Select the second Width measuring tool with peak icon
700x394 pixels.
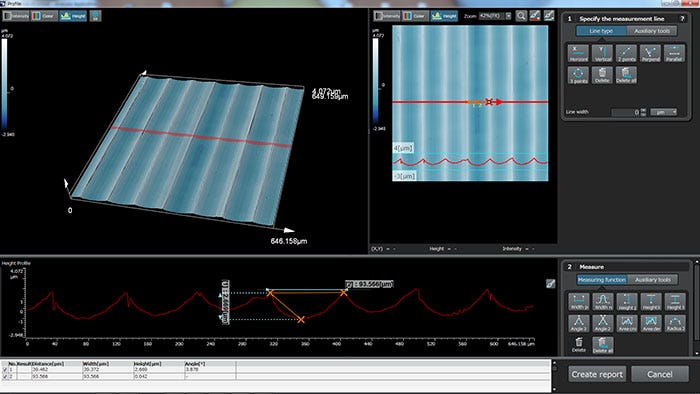tap(603, 302)
